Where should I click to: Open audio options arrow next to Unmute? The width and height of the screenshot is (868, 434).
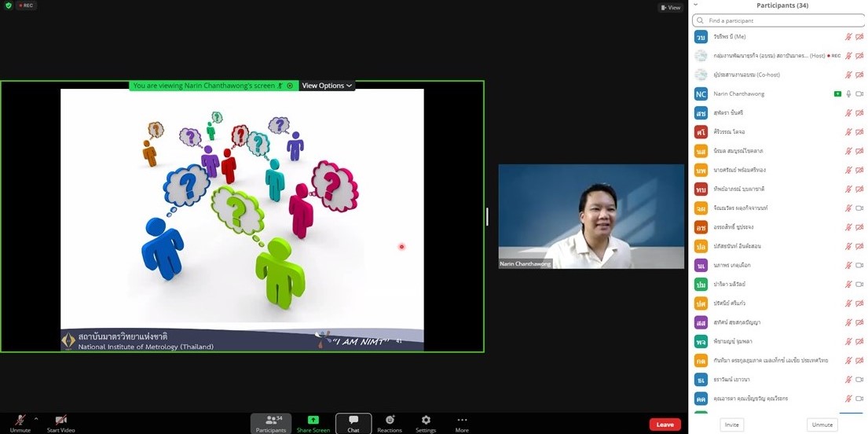click(x=35, y=418)
